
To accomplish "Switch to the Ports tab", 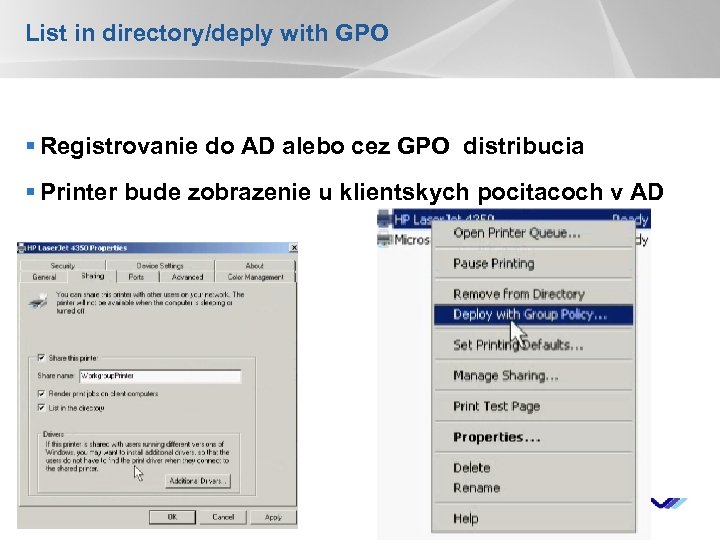I will click(x=136, y=277).
